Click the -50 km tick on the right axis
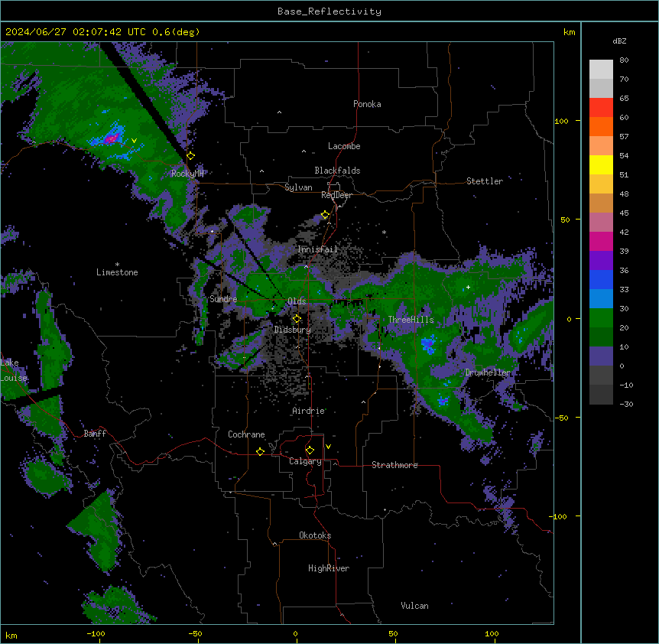Image resolution: width=659 pixels, height=644 pixels. tap(561, 418)
